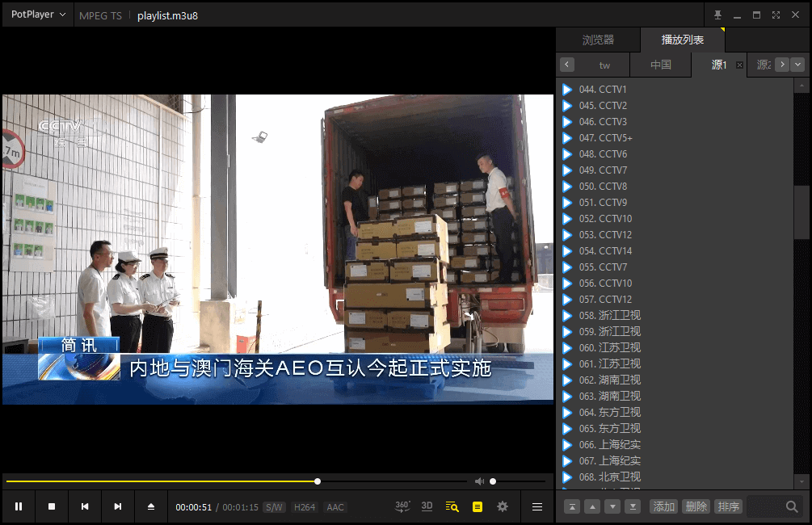812x525 pixels.
Task: Pin the window always on top
Action: tap(717, 15)
